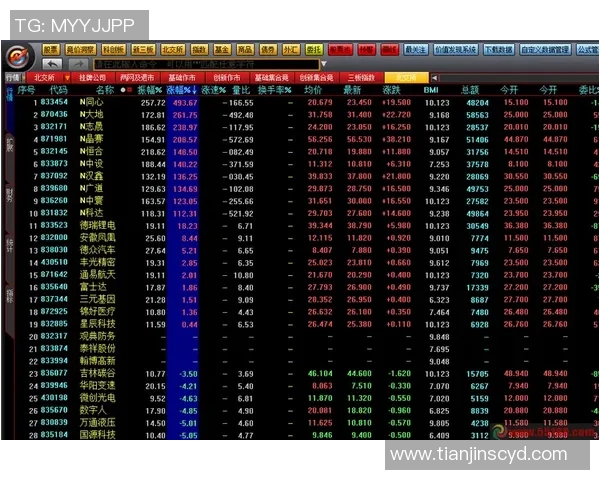Sort by the 量比 column header

241,90
